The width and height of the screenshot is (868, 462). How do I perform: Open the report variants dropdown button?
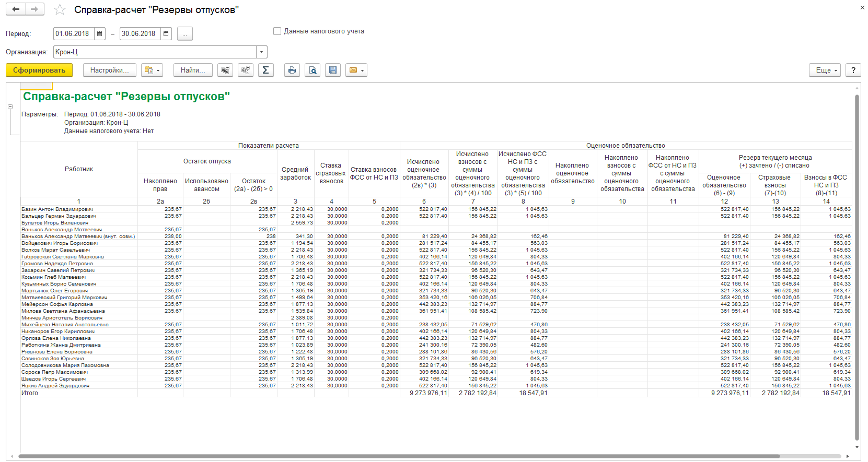(152, 70)
